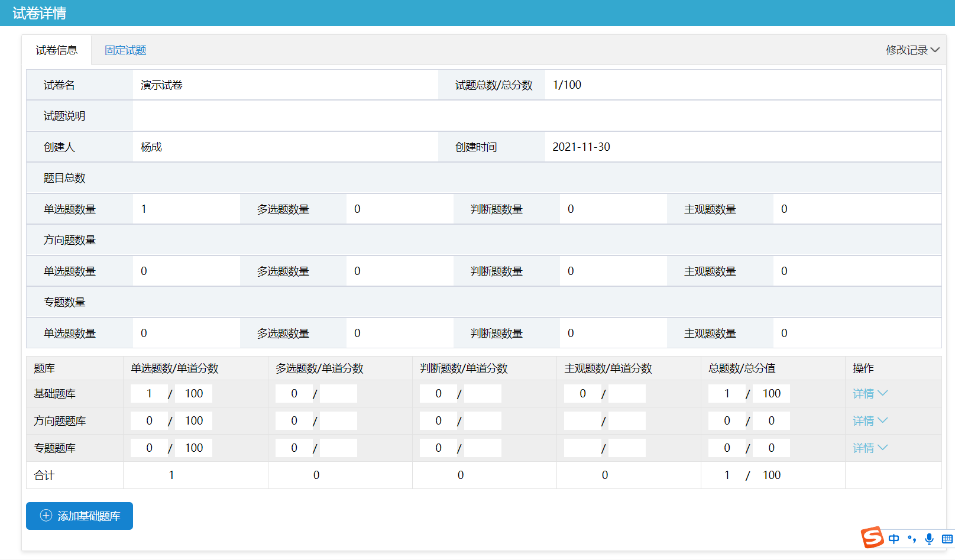Viewport: 955px width, 560px height.
Task: Click 基础题库 单选题数 count field
Action: point(149,394)
